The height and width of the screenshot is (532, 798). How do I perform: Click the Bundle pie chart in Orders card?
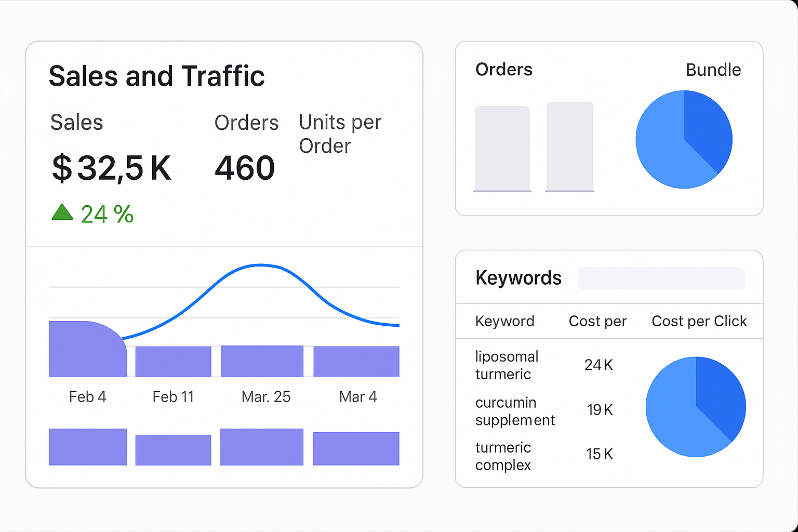pos(684,140)
